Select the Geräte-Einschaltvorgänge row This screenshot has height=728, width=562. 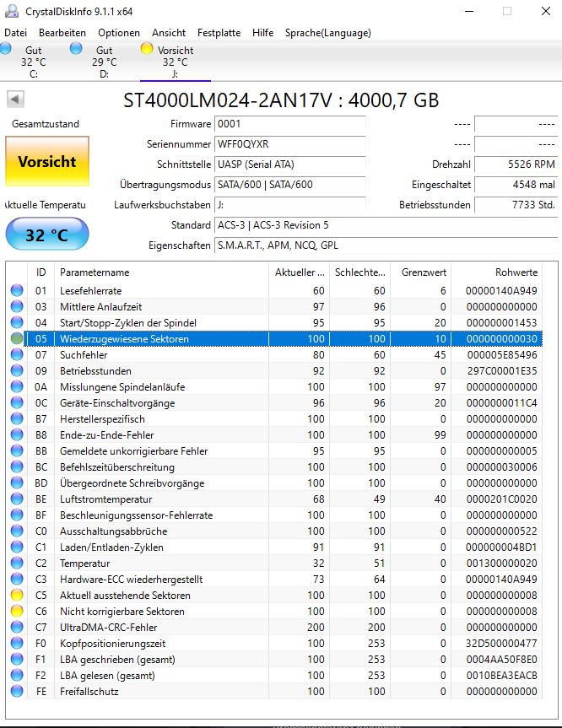[x=274, y=403]
